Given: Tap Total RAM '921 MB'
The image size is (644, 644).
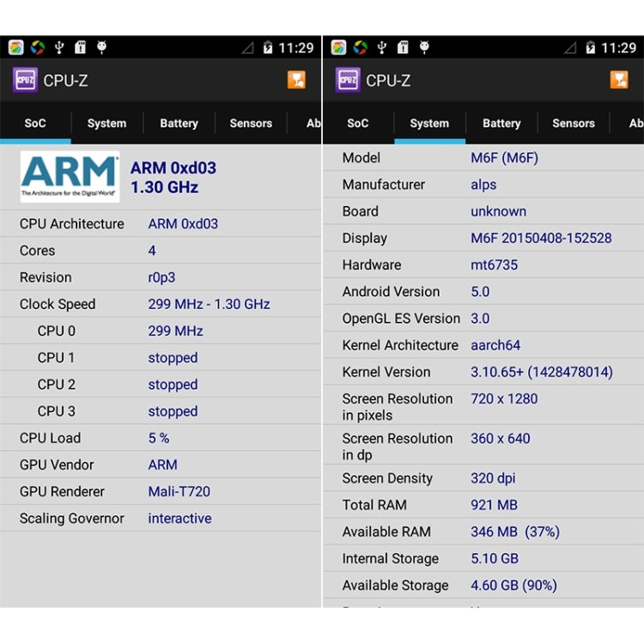Looking at the screenshot, I should (x=494, y=505).
